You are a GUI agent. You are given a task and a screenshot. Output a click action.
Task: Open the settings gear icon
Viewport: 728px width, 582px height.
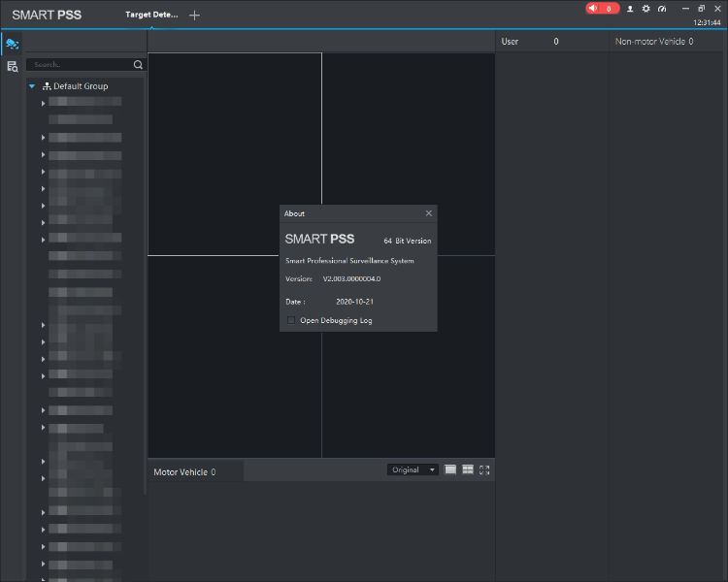[x=645, y=9]
